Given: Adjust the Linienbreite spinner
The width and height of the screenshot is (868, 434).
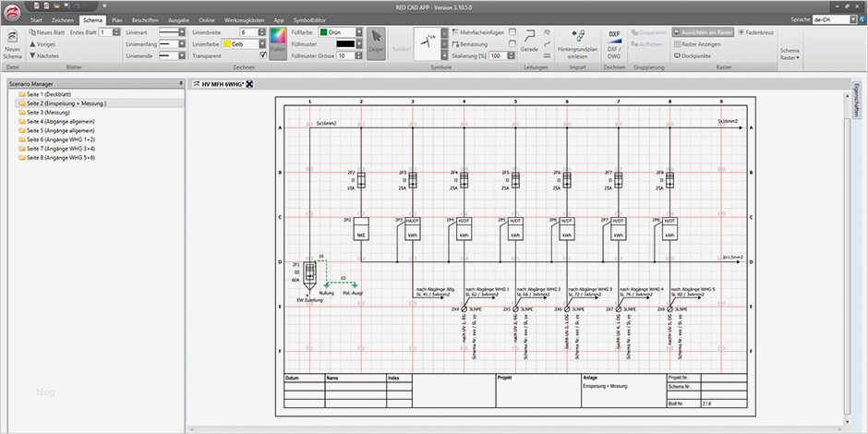Looking at the screenshot, I should 263,32.
